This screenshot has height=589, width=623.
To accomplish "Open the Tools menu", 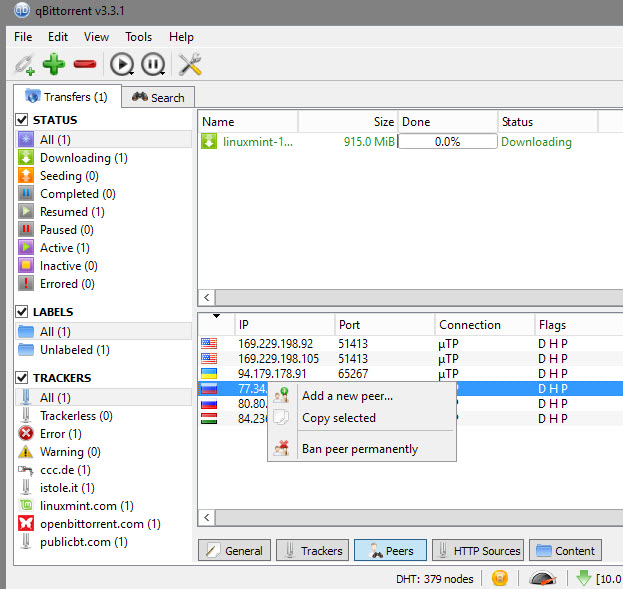I will [139, 37].
